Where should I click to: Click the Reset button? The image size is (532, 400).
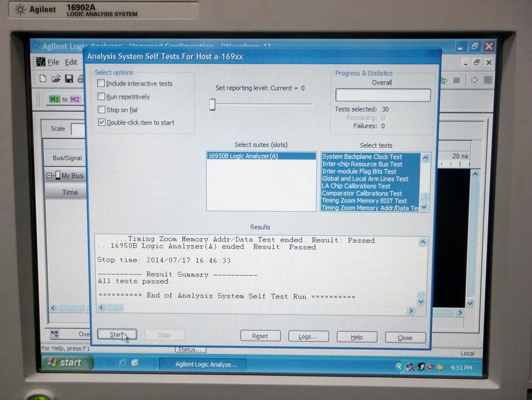tap(260, 335)
